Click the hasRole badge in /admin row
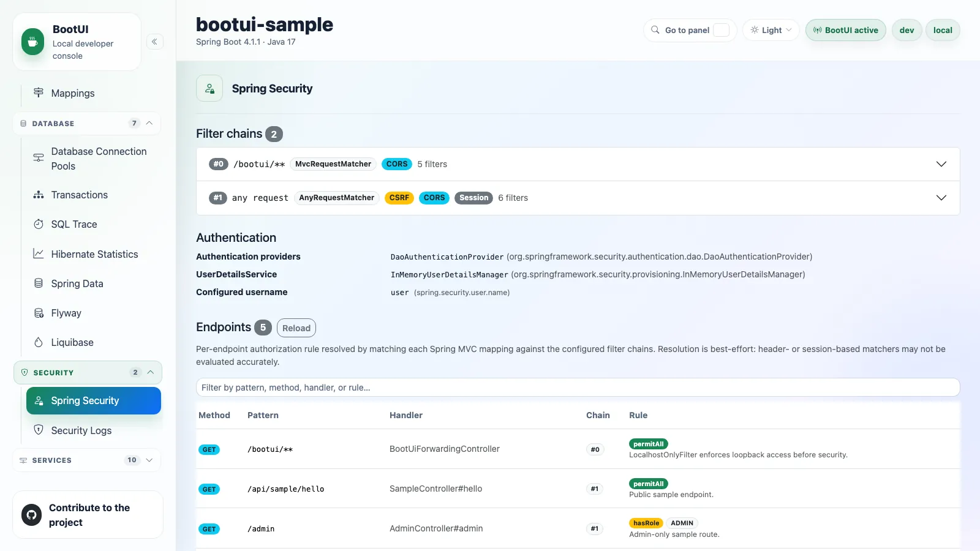Viewport: 980px width, 551px height. tap(646, 523)
